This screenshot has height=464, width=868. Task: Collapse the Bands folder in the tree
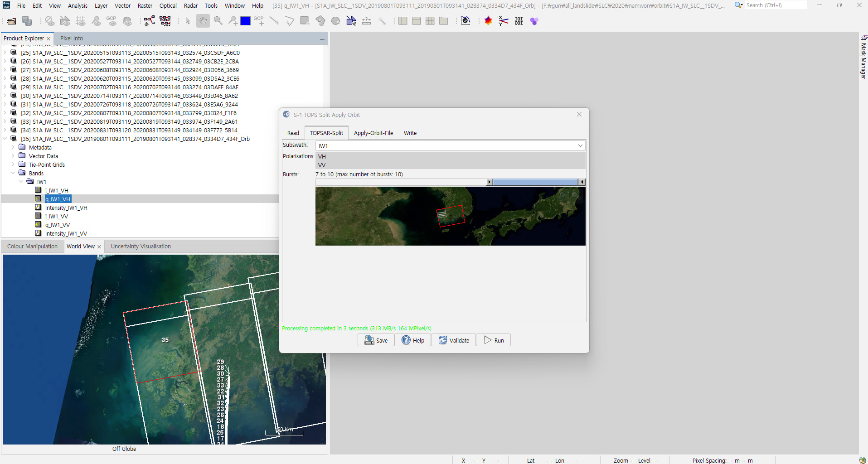click(x=13, y=174)
